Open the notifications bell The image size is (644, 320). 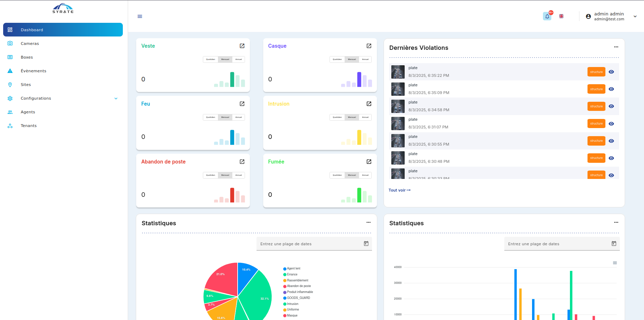point(547,16)
